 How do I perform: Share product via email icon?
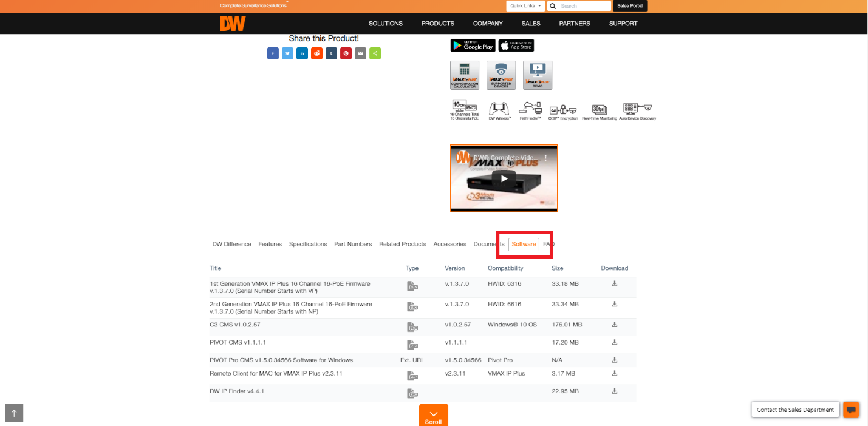[x=360, y=53]
